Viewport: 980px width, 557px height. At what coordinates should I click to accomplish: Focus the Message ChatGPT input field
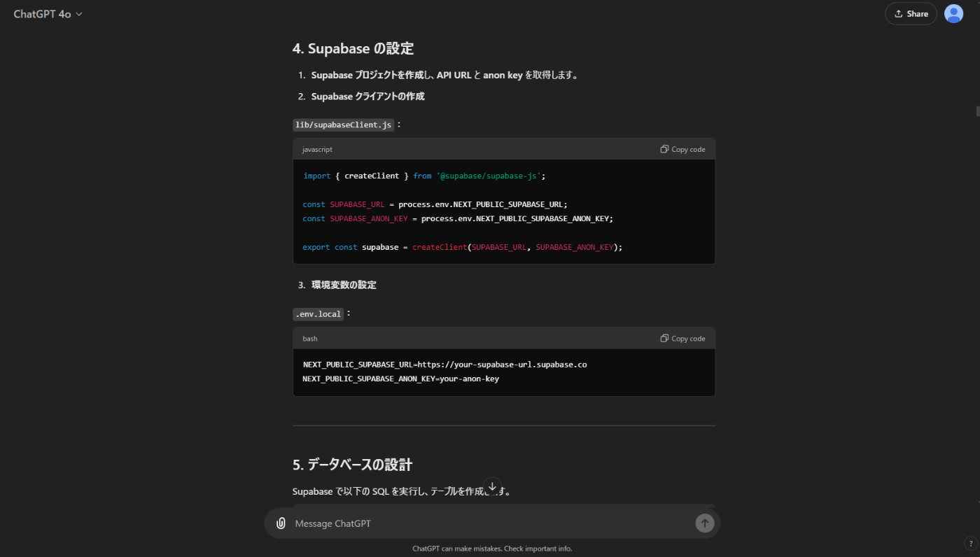point(490,523)
